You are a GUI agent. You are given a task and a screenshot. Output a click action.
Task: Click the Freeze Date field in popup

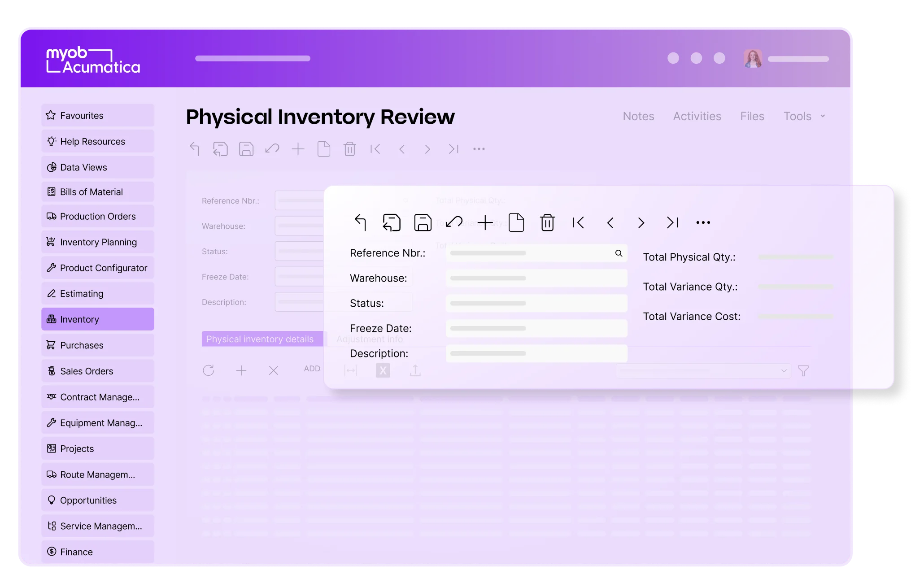536,328
